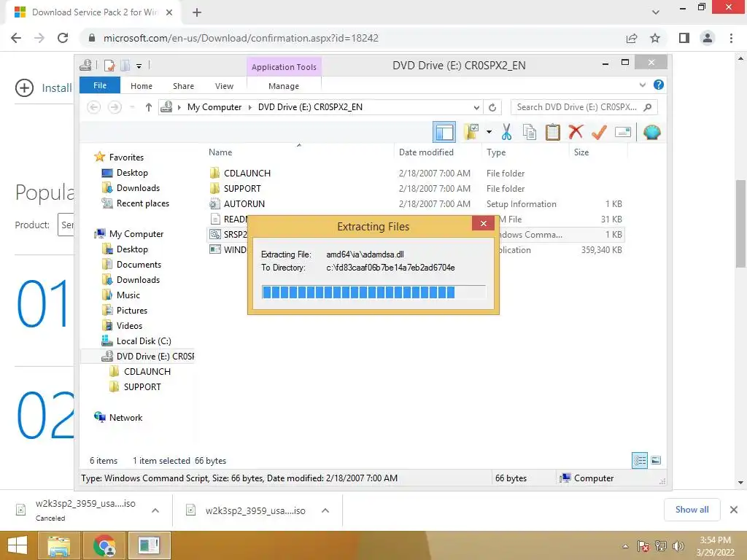Click My Computer in the address breadcrumb
This screenshot has width=747, height=560.
(214, 107)
